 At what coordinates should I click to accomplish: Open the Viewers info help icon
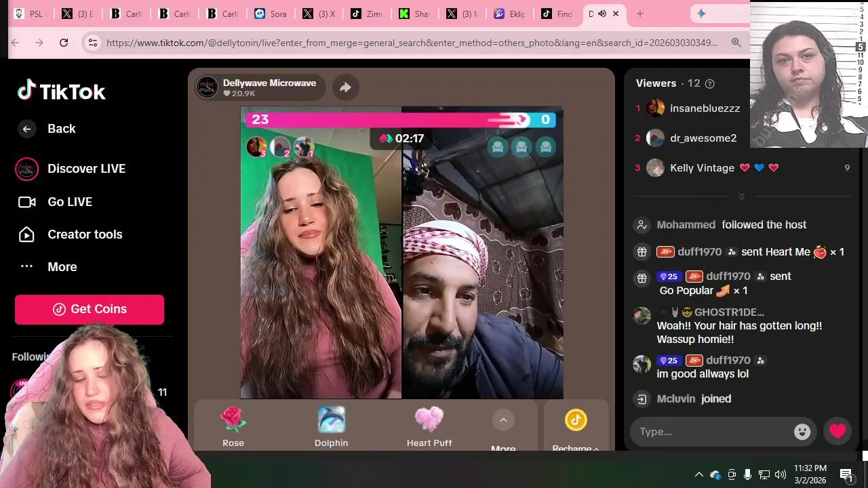pyautogui.click(x=710, y=84)
